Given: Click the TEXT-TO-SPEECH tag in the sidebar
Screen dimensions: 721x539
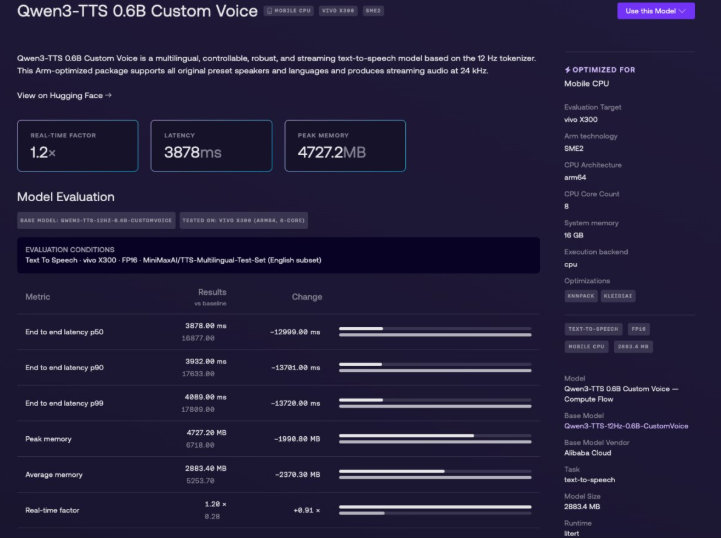Looking at the screenshot, I should [x=593, y=329].
